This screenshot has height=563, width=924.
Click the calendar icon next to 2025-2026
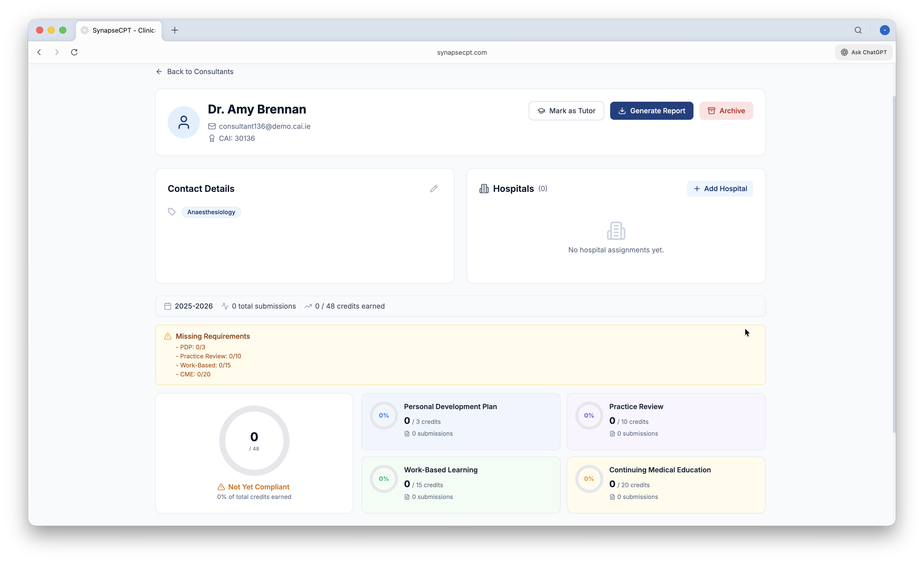168,306
